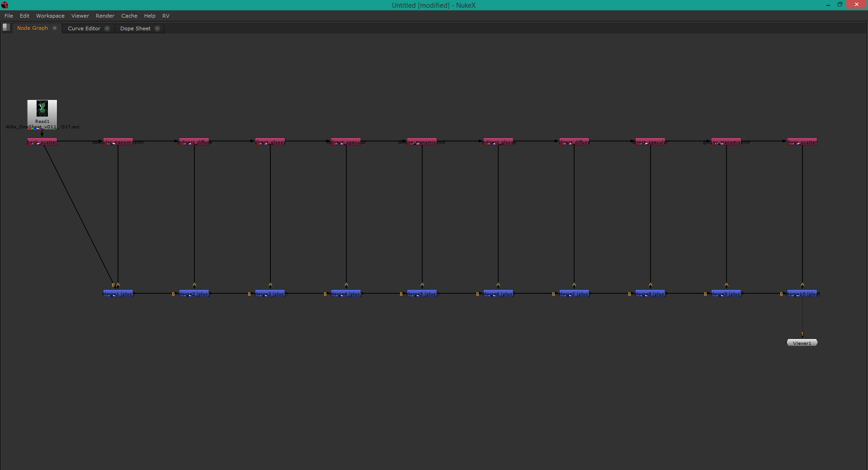Select the Viewer1 node
The image size is (868, 470).
[x=802, y=343]
